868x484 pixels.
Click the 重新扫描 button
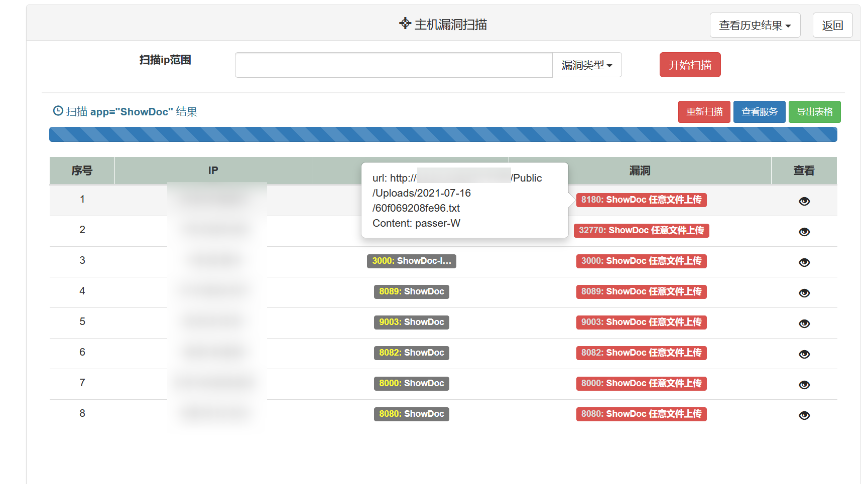coord(704,112)
